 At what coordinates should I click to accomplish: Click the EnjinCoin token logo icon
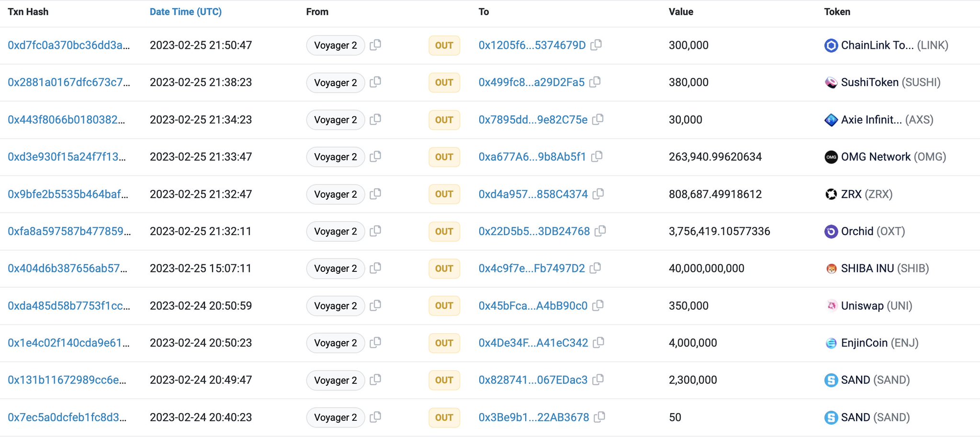831,343
